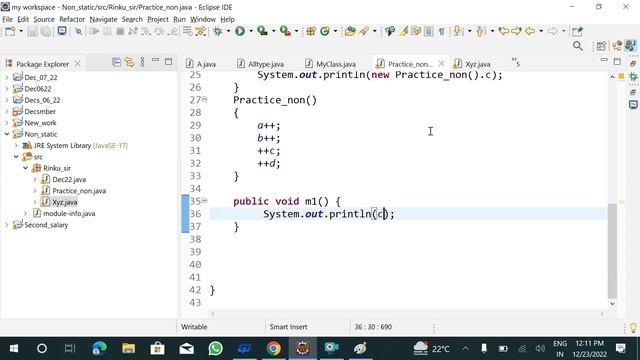Open the Navigate menu

(x=103, y=19)
